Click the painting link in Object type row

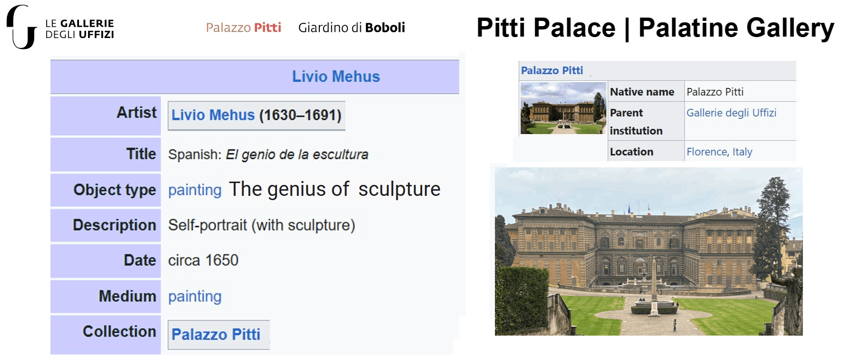click(x=195, y=190)
